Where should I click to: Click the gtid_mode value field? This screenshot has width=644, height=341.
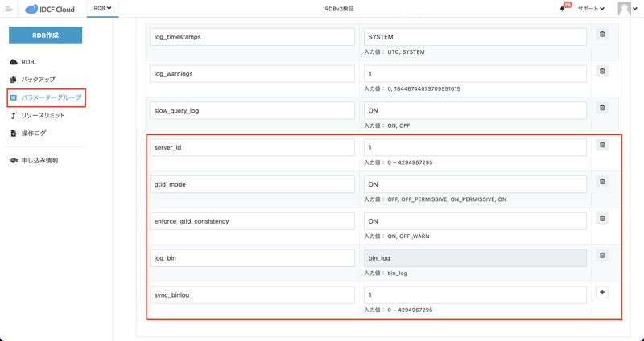point(475,184)
